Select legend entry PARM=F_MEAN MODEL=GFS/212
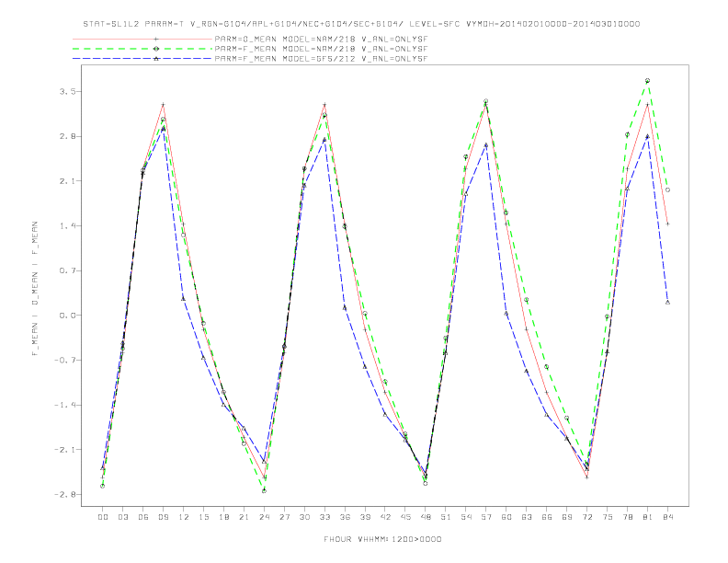This screenshot has height=563, width=728. (321, 59)
